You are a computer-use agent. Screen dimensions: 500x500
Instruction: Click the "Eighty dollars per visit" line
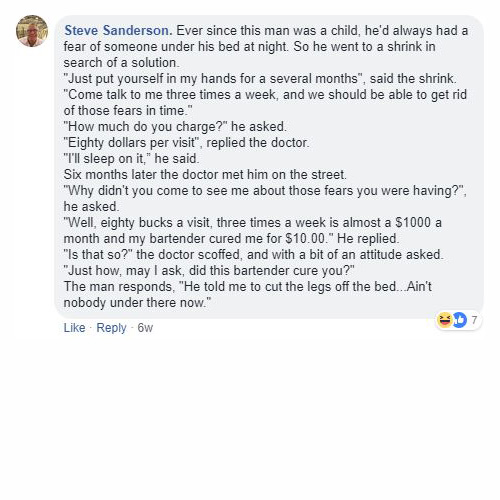point(186,142)
